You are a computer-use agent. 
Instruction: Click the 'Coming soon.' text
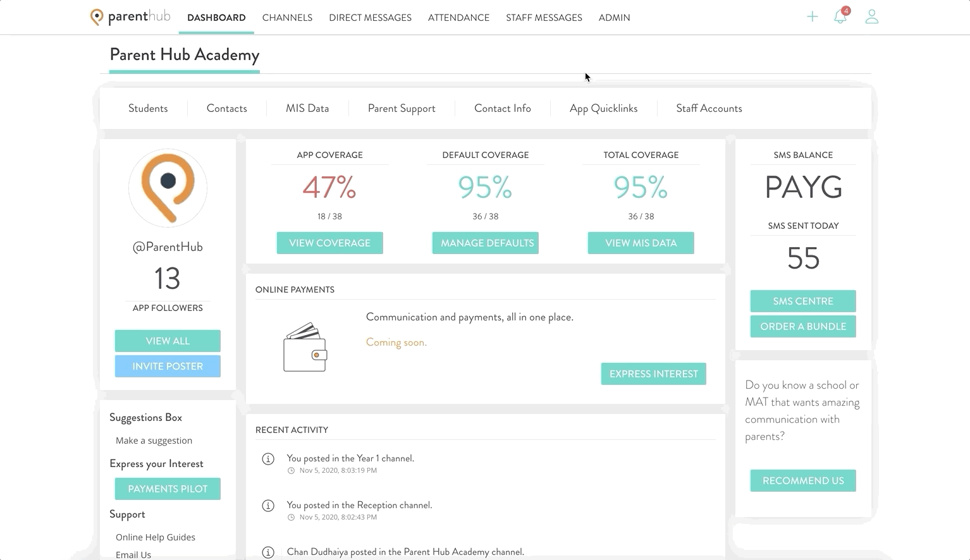[396, 343]
